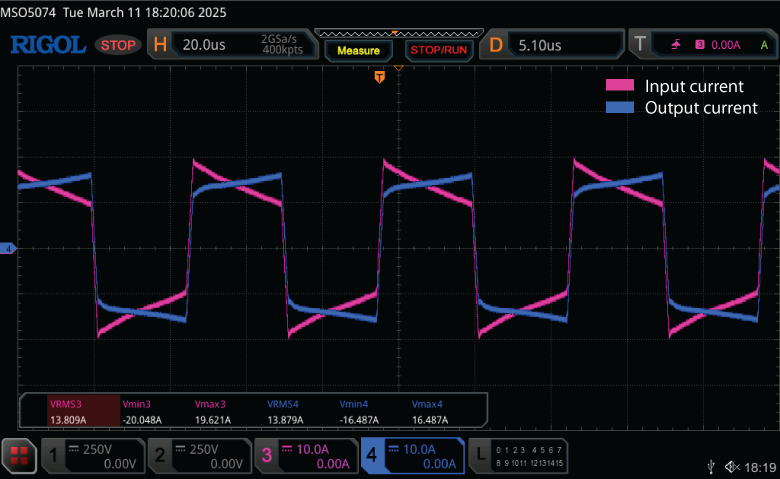Open the Measure menu
780x479 pixels.
tap(358, 50)
